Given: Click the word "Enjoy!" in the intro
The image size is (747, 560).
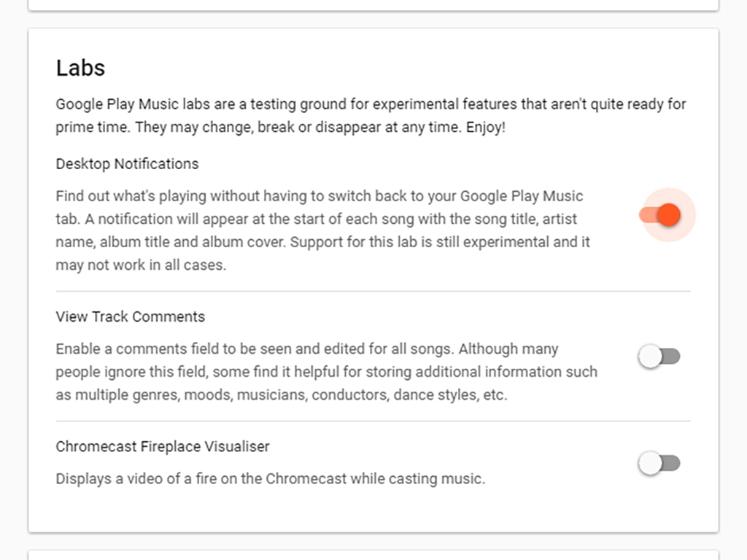Looking at the screenshot, I should (x=485, y=127).
